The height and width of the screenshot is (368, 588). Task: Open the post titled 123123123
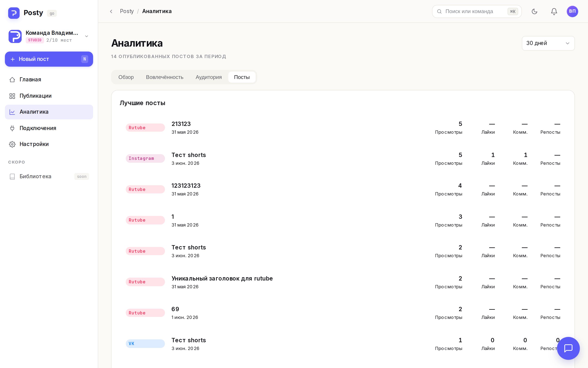(186, 186)
